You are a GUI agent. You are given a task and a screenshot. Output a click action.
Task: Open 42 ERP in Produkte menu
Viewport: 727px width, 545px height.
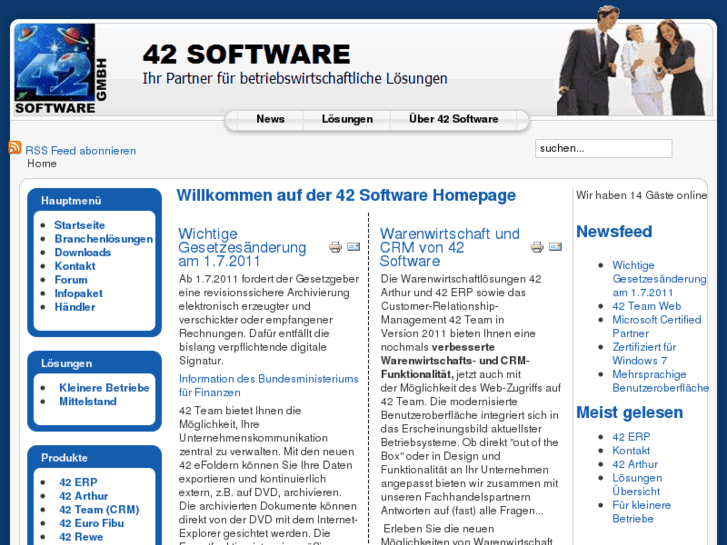click(78, 482)
